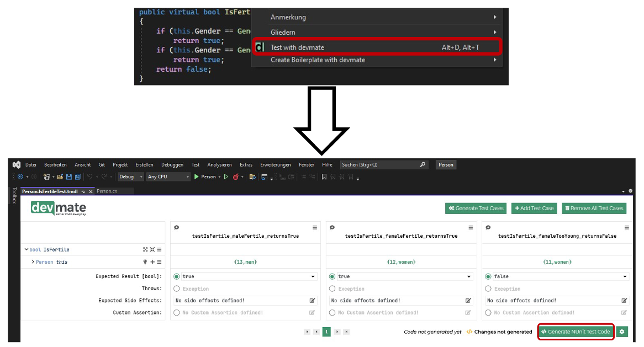
Task: Select Custom Assertion radio for maleFertile case
Action: coord(177,313)
